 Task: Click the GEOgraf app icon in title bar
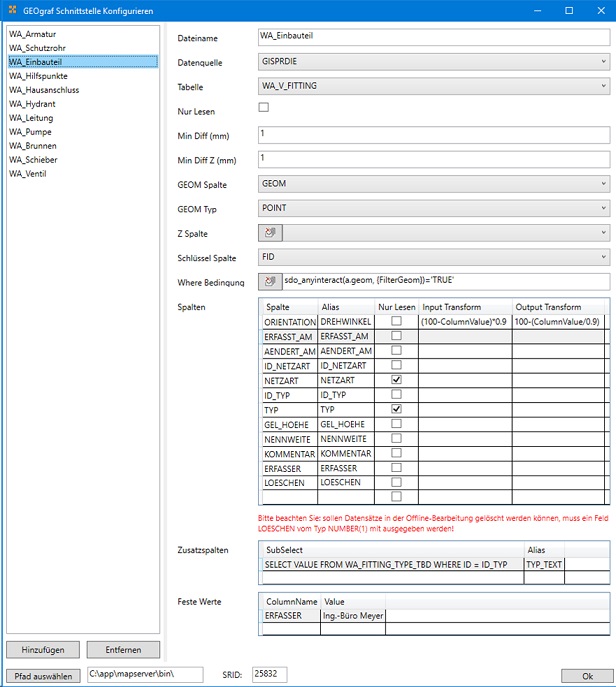pyautogui.click(x=12, y=10)
